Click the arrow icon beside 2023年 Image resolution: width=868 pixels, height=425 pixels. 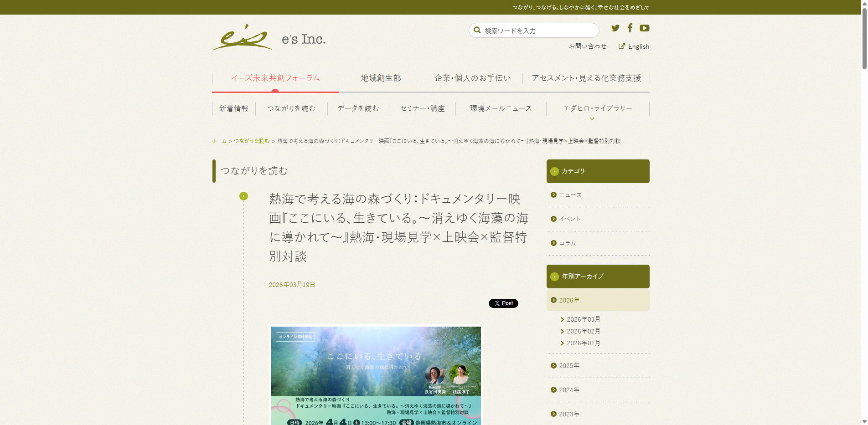553,414
